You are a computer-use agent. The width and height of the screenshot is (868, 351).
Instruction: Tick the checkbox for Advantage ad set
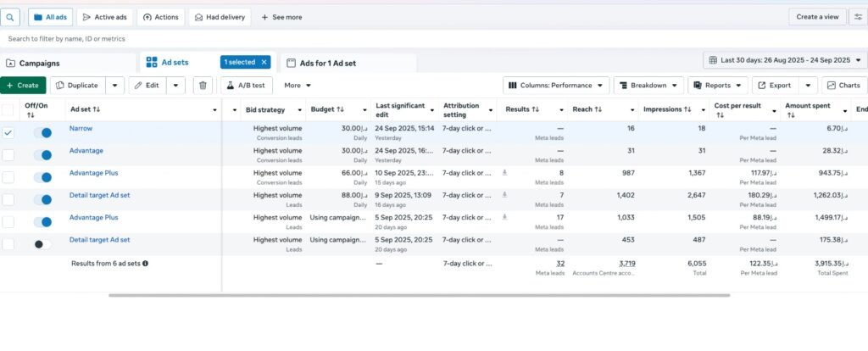8,155
